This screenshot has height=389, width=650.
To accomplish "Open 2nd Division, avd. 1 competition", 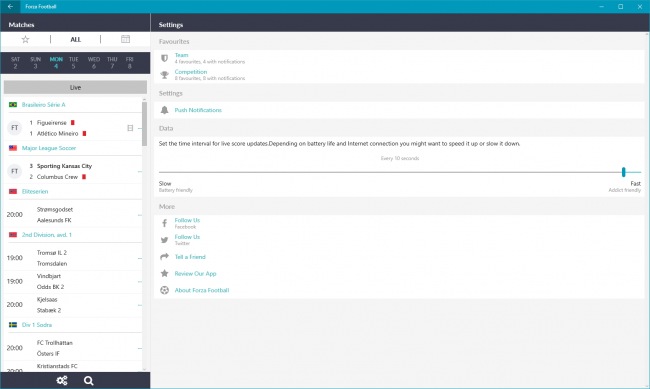I will tap(47, 235).
